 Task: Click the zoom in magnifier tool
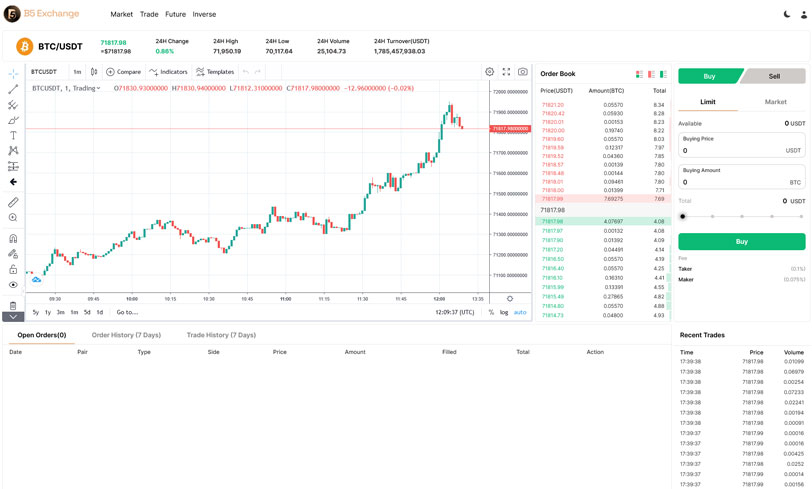13,218
